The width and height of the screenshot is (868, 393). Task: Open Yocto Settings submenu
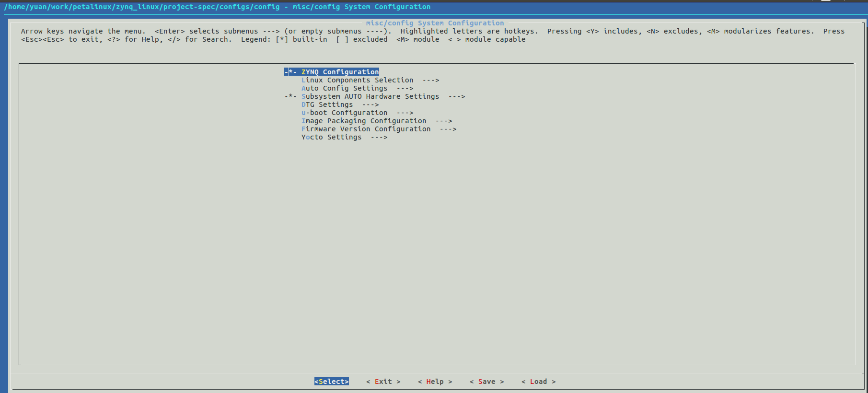click(x=344, y=137)
